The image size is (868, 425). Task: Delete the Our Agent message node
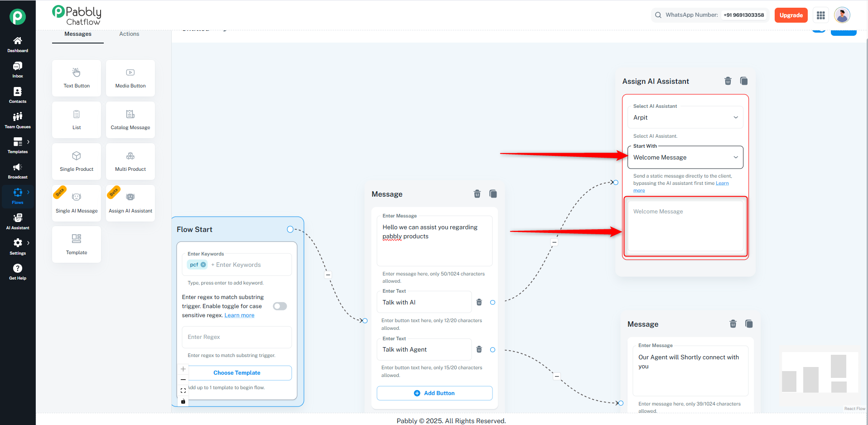click(733, 324)
